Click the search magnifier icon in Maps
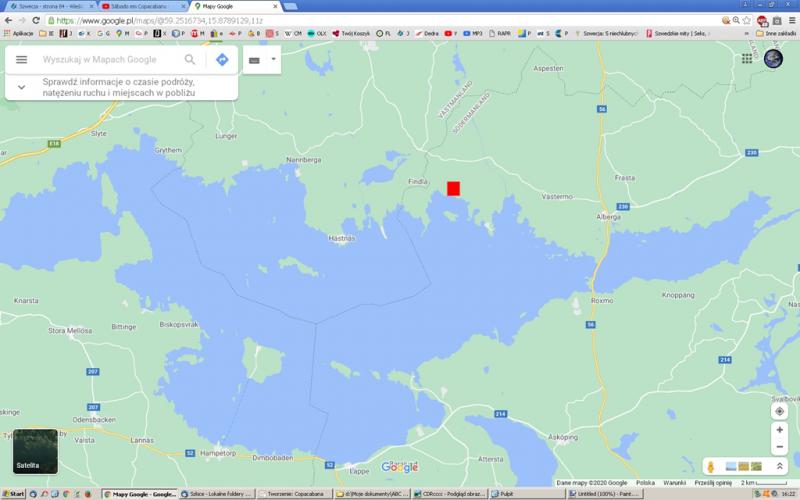This screenshot has height=500, width=800. point(190,60)
